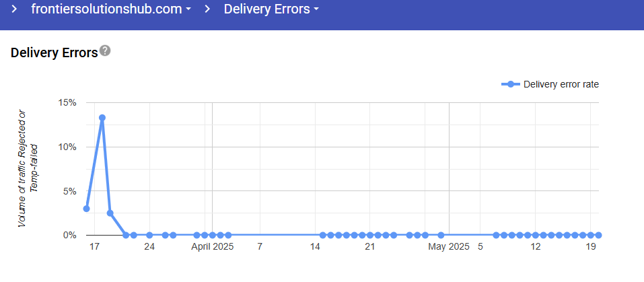The width and height of the screenshot is (644, 282).
Task: Expand the Delivery Errors breadcrumb dropdown
Action: click(x=271, y=9)
